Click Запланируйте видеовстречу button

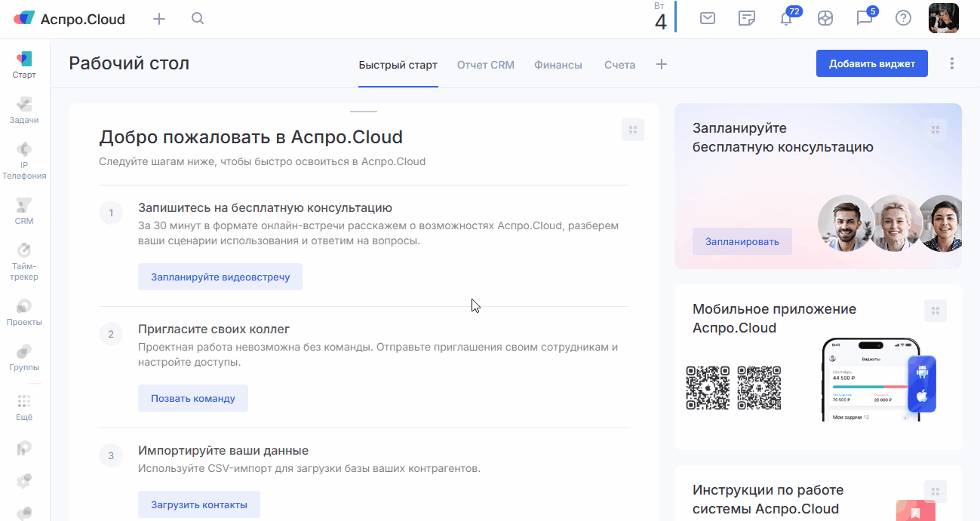[220, 277]
